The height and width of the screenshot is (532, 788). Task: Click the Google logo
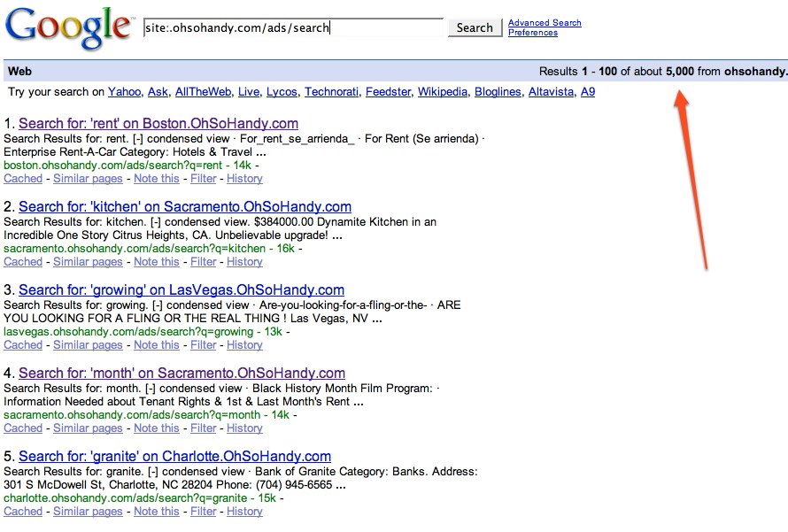[68, 27]
